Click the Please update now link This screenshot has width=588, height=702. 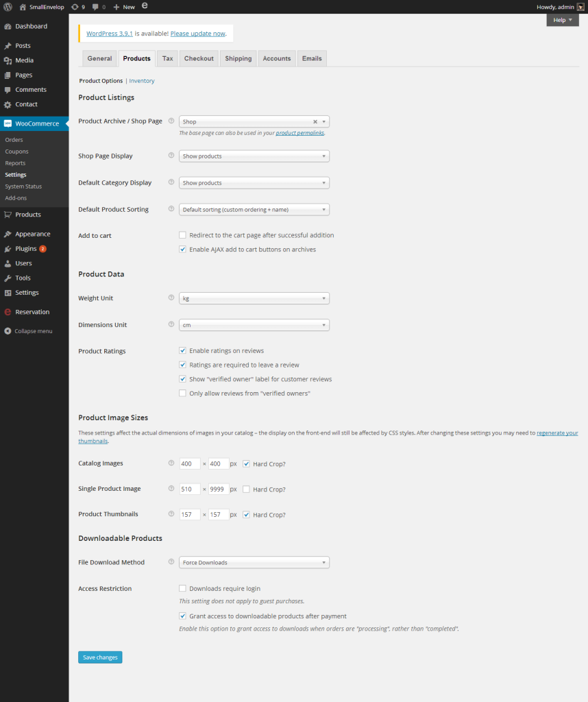[x=198, y=34]
